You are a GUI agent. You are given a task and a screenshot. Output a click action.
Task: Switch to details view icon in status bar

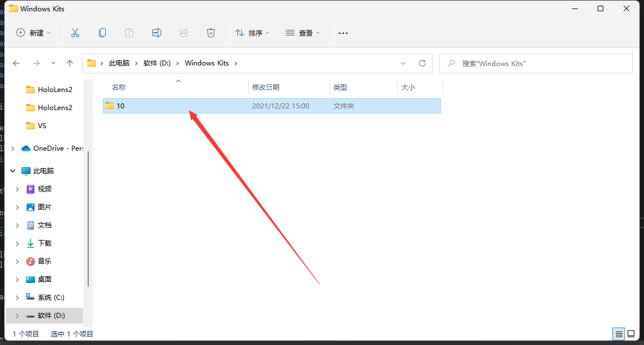(x=619, y=334)
